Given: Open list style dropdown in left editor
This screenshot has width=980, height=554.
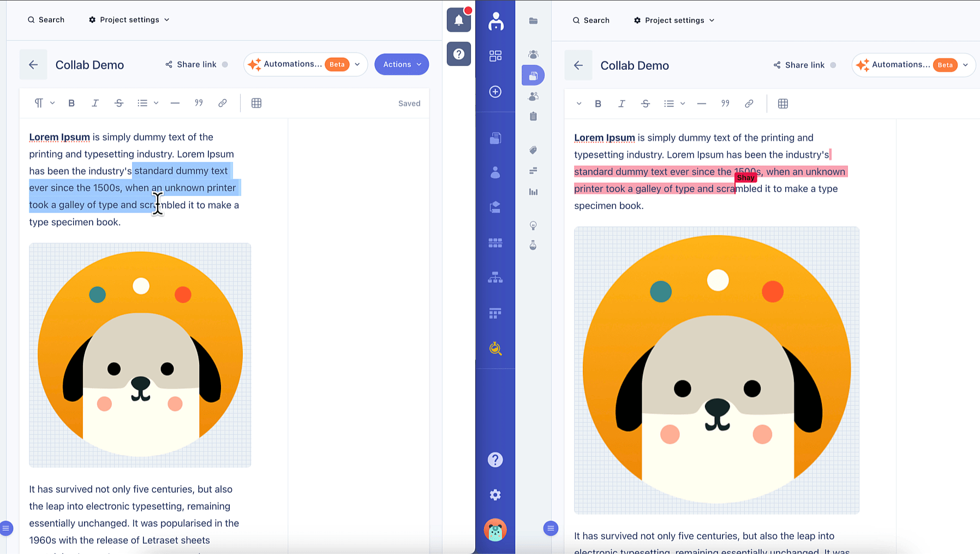Looking at the screenshot, I should click(x=148, y=103).
